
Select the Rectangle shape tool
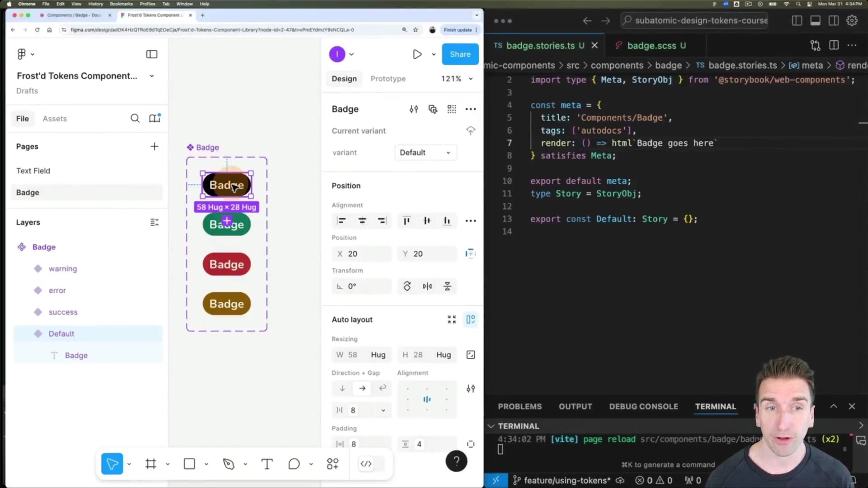click(x=189, y=464)
